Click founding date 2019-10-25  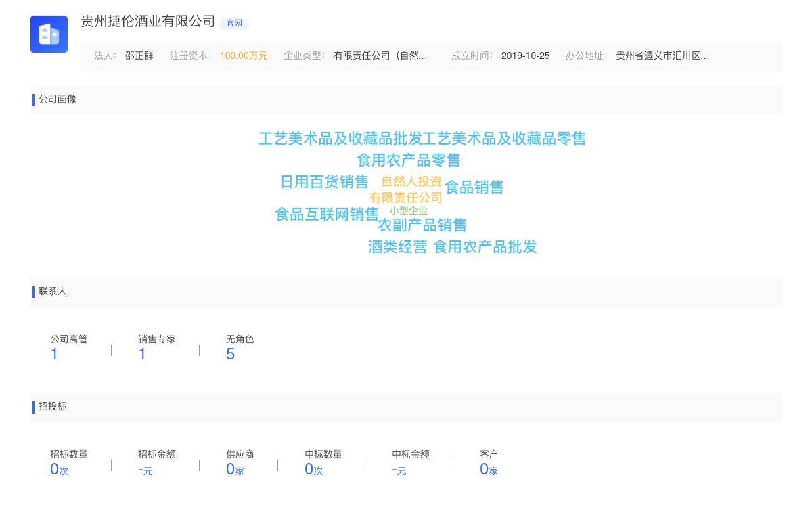pyautogui.click(x=525, y=56)
